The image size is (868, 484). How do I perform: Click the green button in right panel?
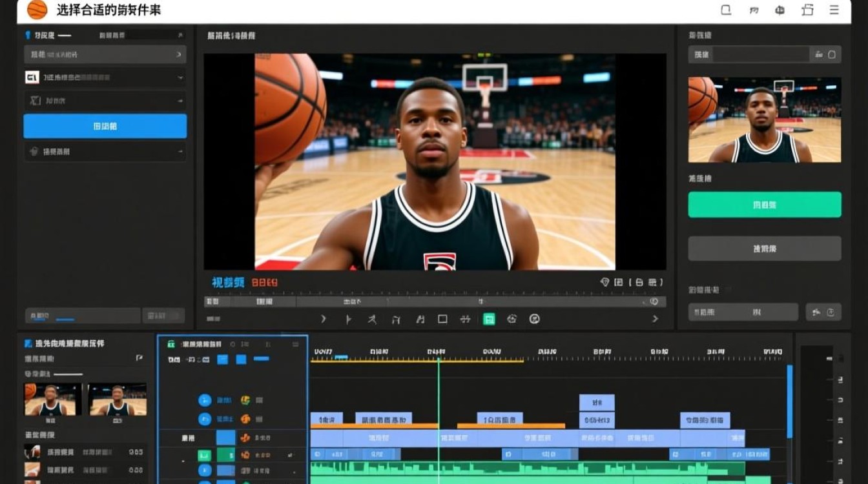point(764,205)
